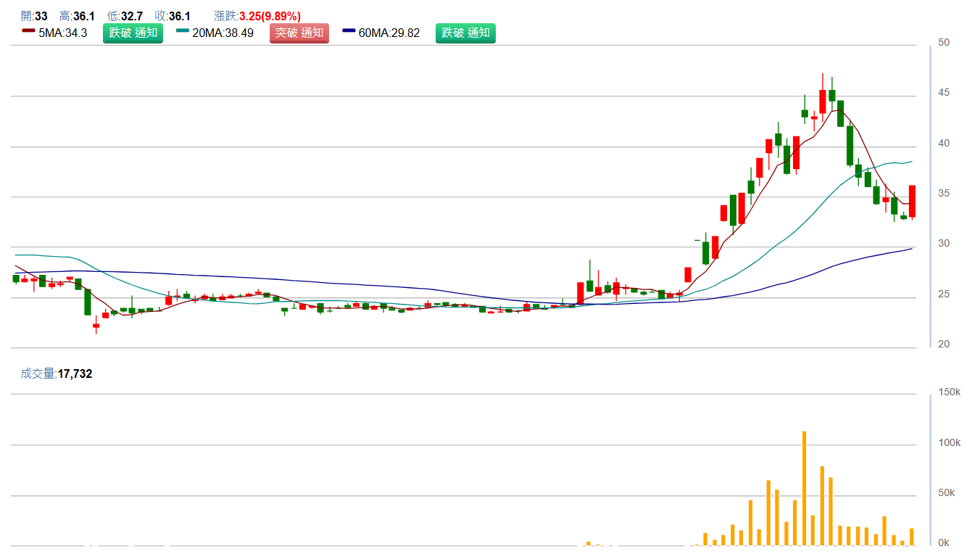Click the 5MA 跌破 通知 button
This screenshot has height=557, width=980.
point(133,33)
